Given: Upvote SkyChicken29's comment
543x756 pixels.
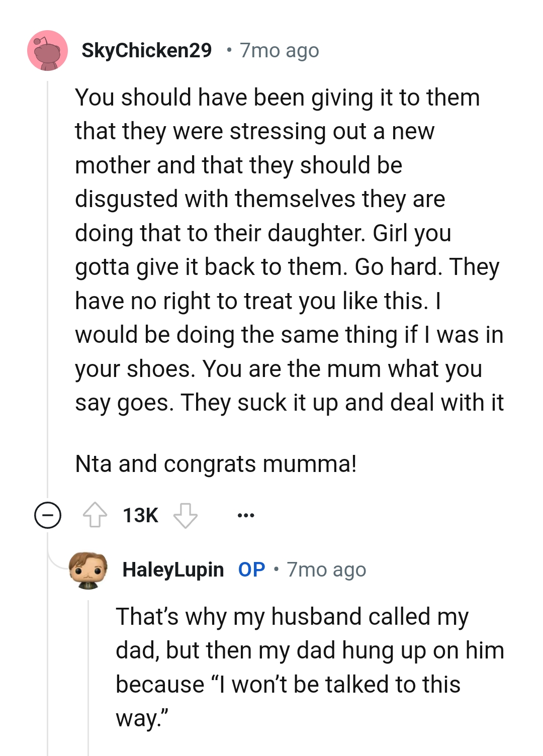Looking at the screenshot, I should point(95,515).
